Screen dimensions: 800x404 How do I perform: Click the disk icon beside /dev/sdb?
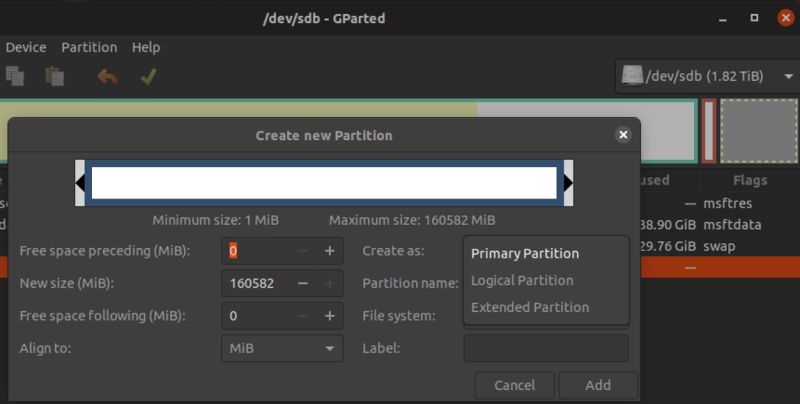[632, 76]
